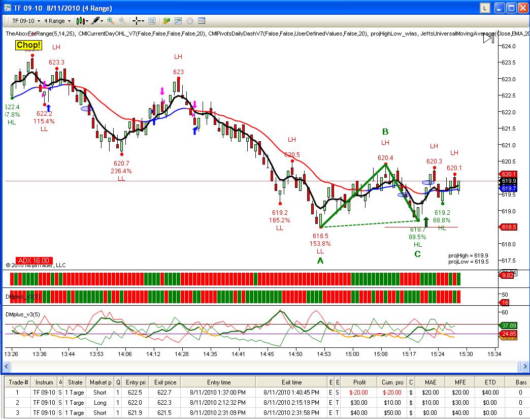This screenshot has height=420, width=530.
Task: Click the green letter C label
Action: [x=417, y=254]
